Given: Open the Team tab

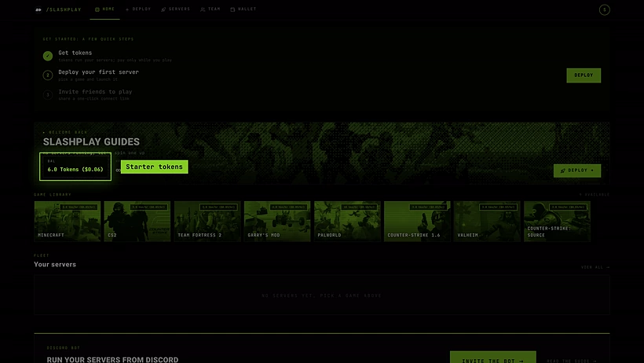Looking at the screenshot, I should (x=210, y=9).
